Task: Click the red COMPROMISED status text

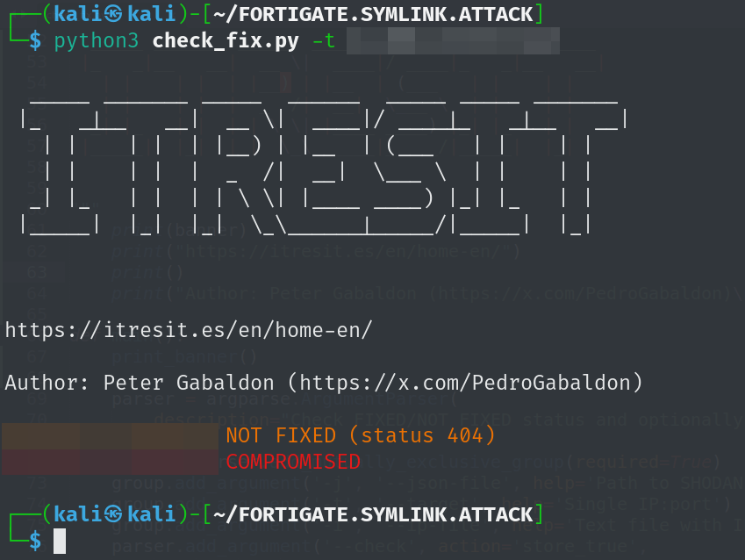Action: pyautogui.click(x=293, y=462)
